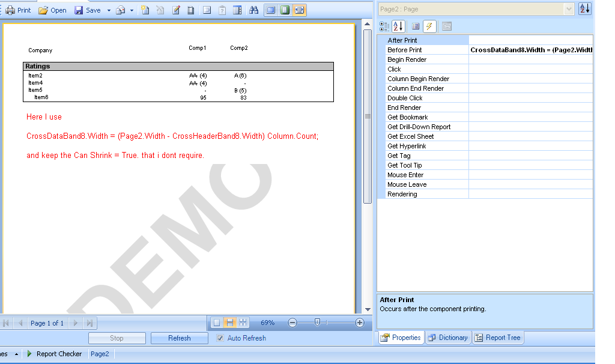
Task: Show events via the lightning bolt icon
Action: click(x=429, y=26)
